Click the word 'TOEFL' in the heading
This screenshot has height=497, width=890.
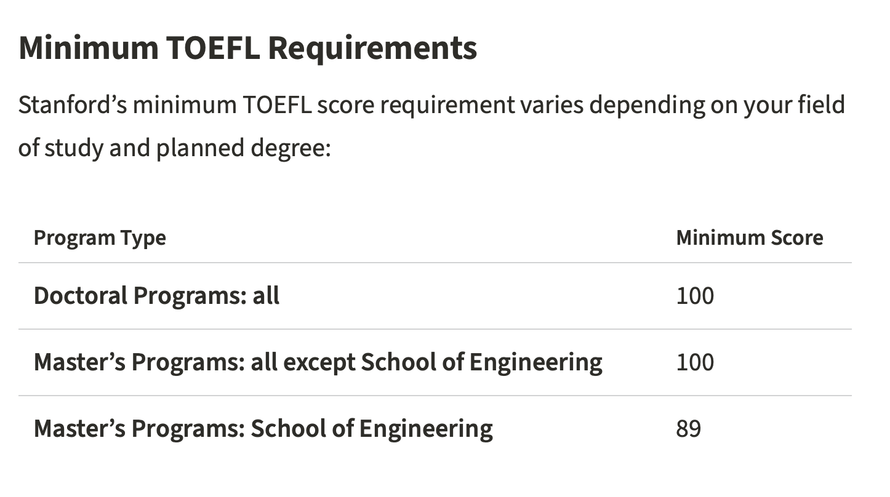point(213,48)
